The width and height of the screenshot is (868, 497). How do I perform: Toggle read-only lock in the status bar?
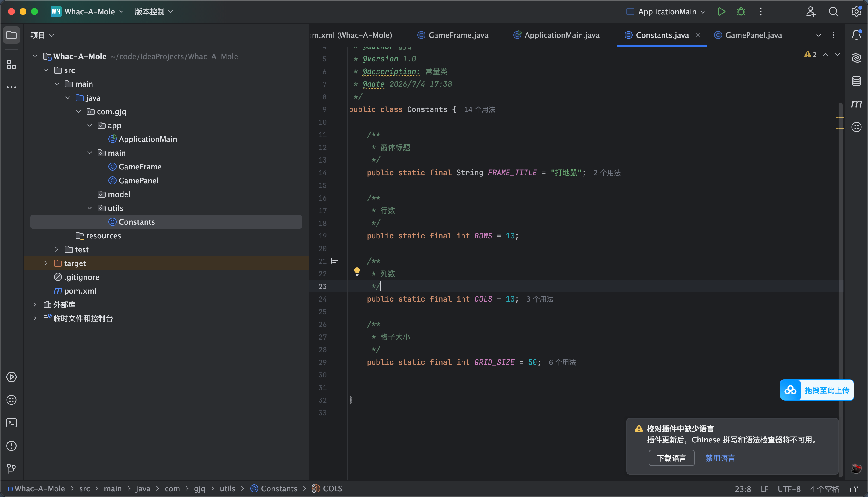854,489
